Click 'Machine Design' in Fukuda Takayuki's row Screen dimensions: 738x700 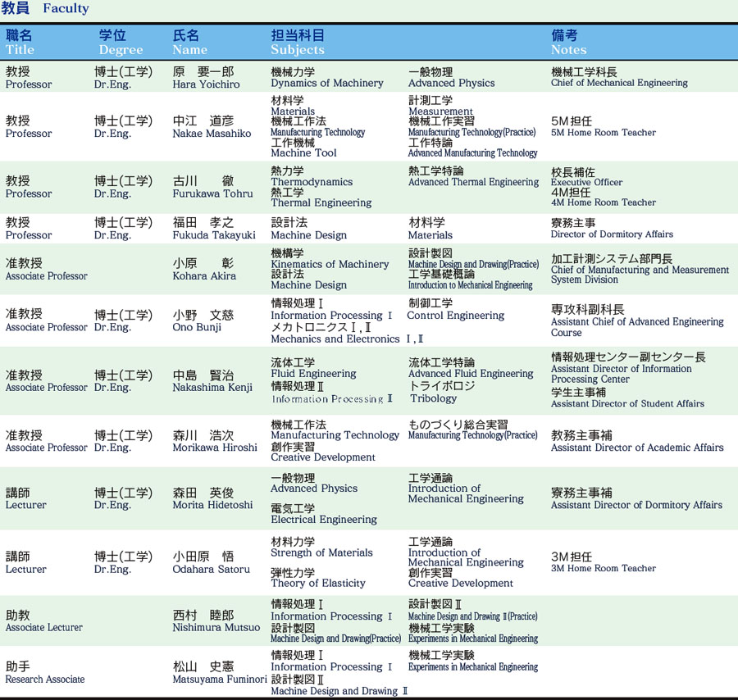tap(309, 234)
